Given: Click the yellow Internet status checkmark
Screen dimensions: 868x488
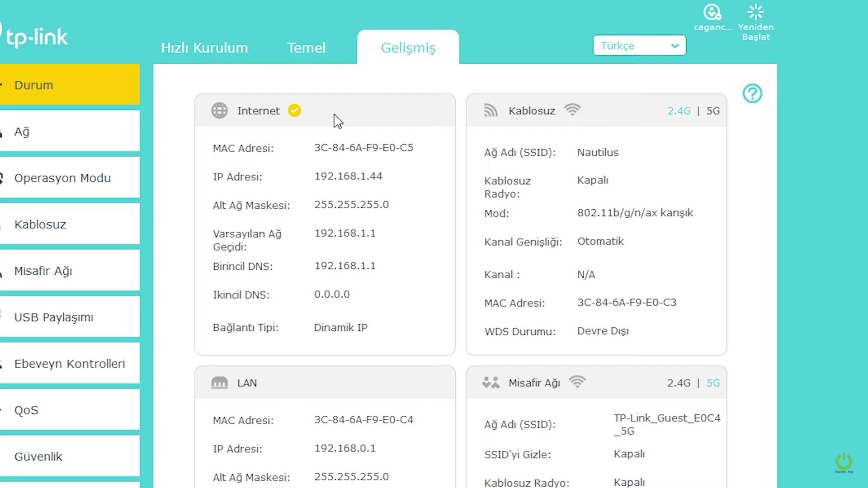Looking at the screenshot, I should click(294, 111).
